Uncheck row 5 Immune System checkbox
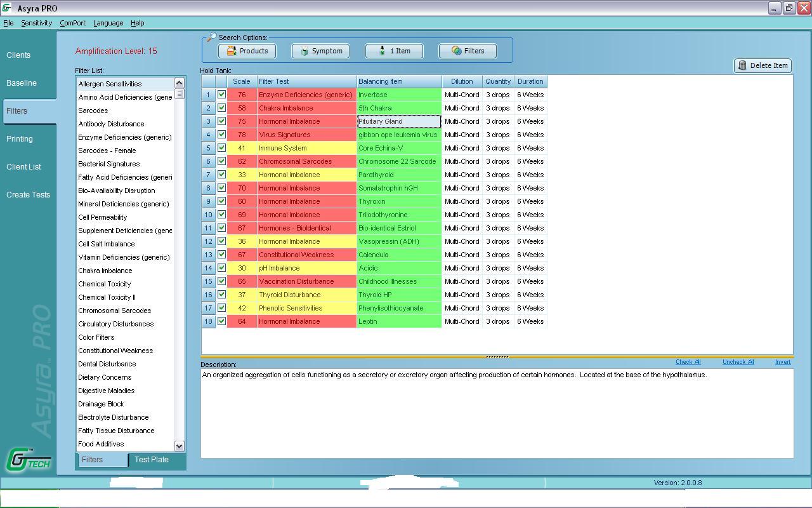812x508 pixels. coord(221,148)
